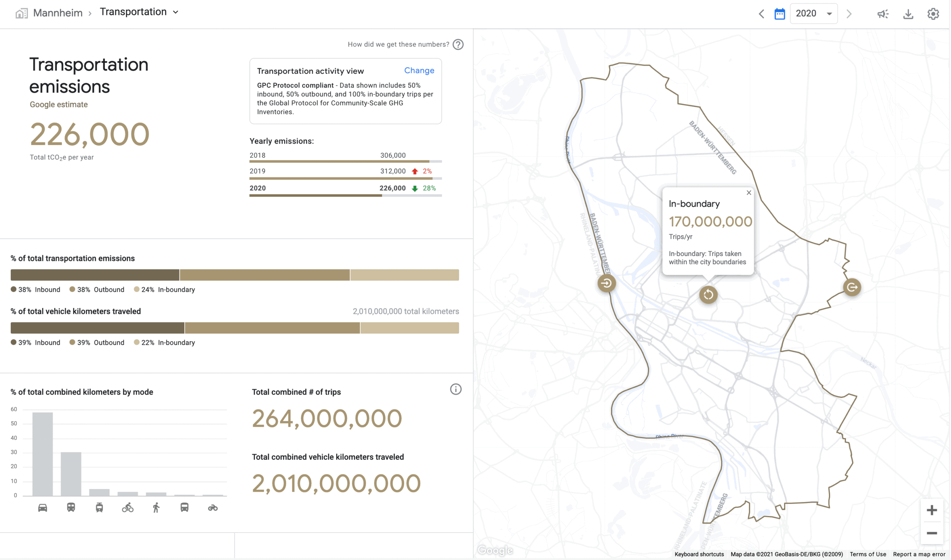951x560 pixels.
Task: Click the outbound trips map marker
Action: 852,287
